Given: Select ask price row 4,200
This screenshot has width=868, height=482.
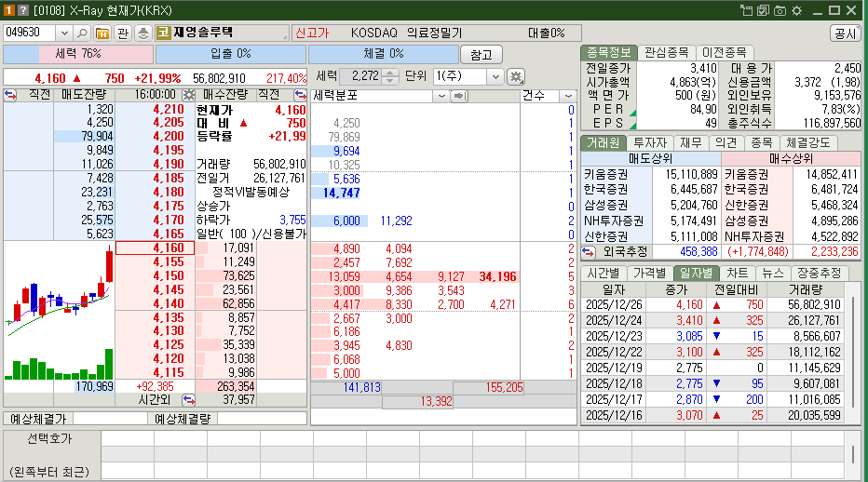Looking at the screenshot, I should click(155, 136).
